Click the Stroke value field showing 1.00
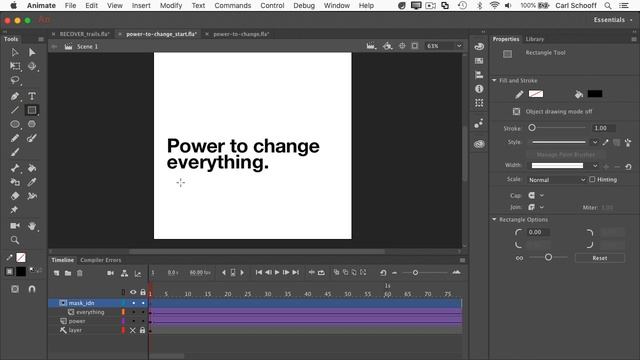Image resolution: width=640 pixels, height=360 pixels. tap(604, 128)
